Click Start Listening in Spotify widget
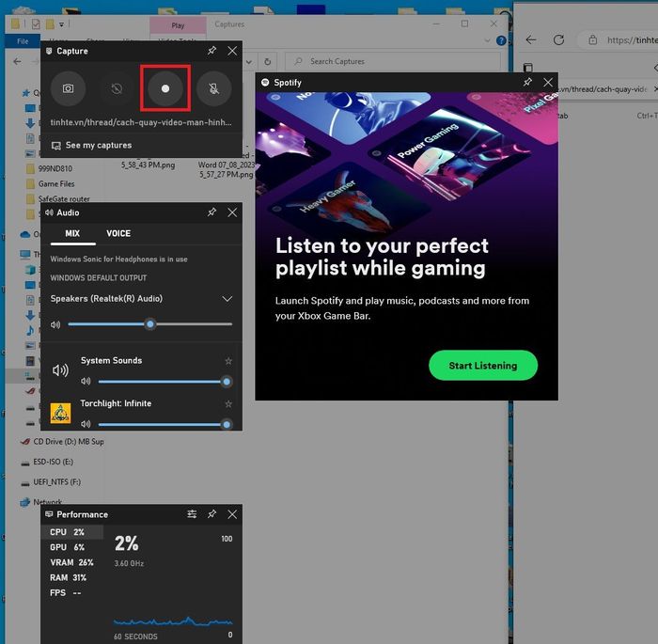658x644 pixels. pos(483,365)
